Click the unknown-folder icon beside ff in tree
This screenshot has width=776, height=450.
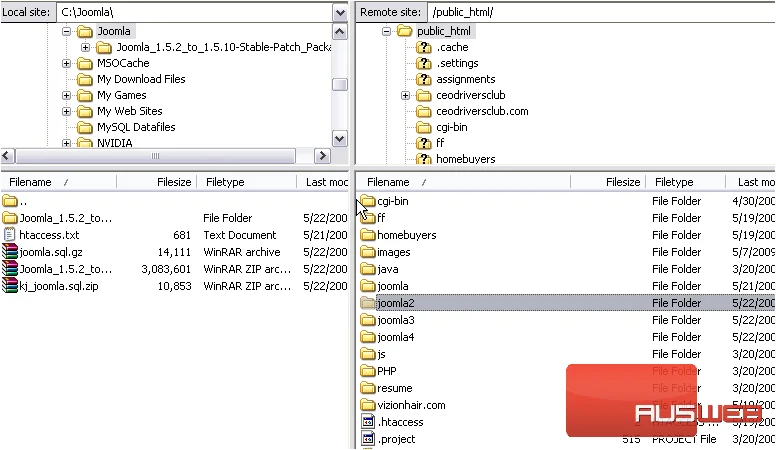[423, 143]
